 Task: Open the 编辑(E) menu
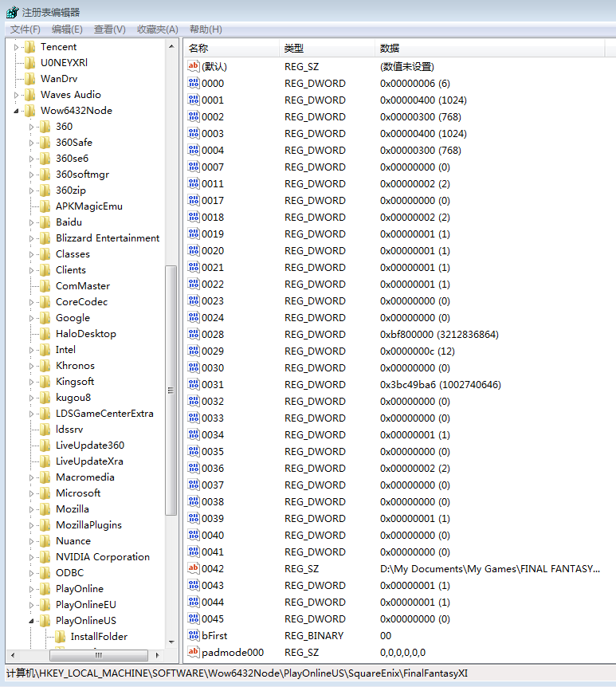point(67,29)
